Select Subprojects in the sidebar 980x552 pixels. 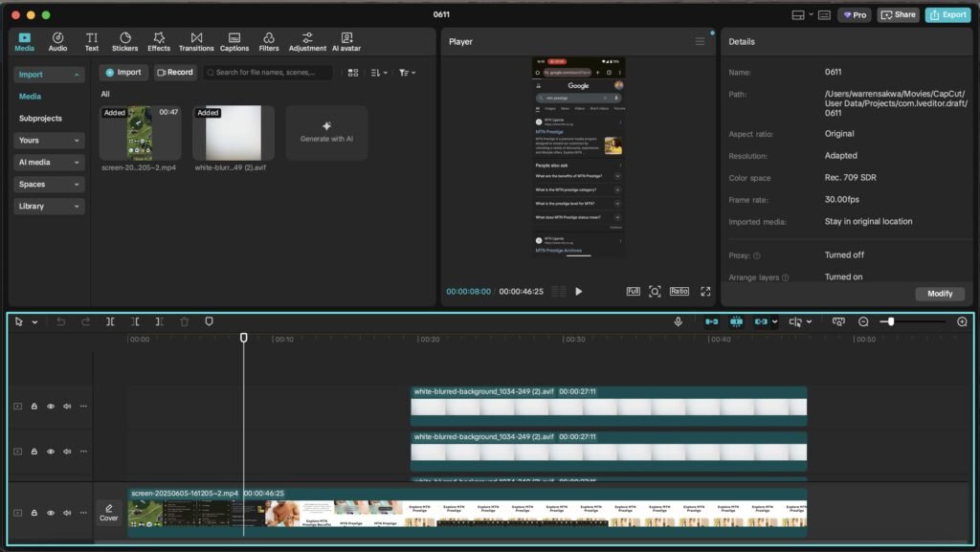(x=40, y=118)
